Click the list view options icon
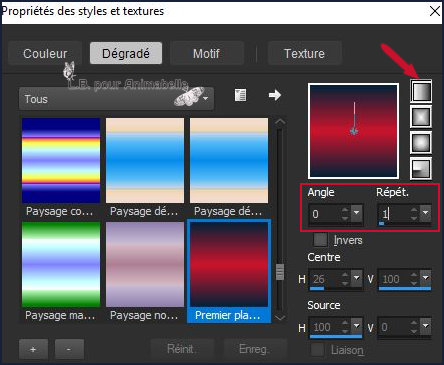The image size is (444, 365). tap(240, 95)
